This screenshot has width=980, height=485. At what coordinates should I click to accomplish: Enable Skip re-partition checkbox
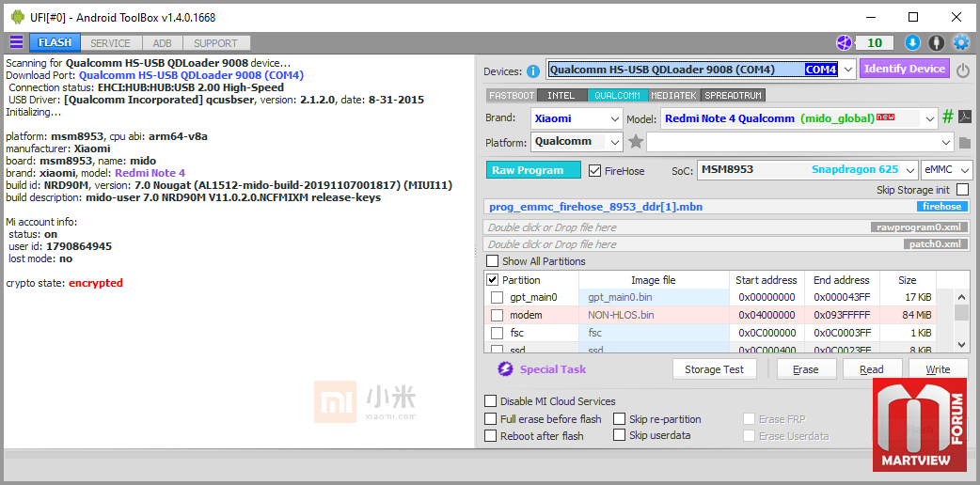click(x=620, y=419)
